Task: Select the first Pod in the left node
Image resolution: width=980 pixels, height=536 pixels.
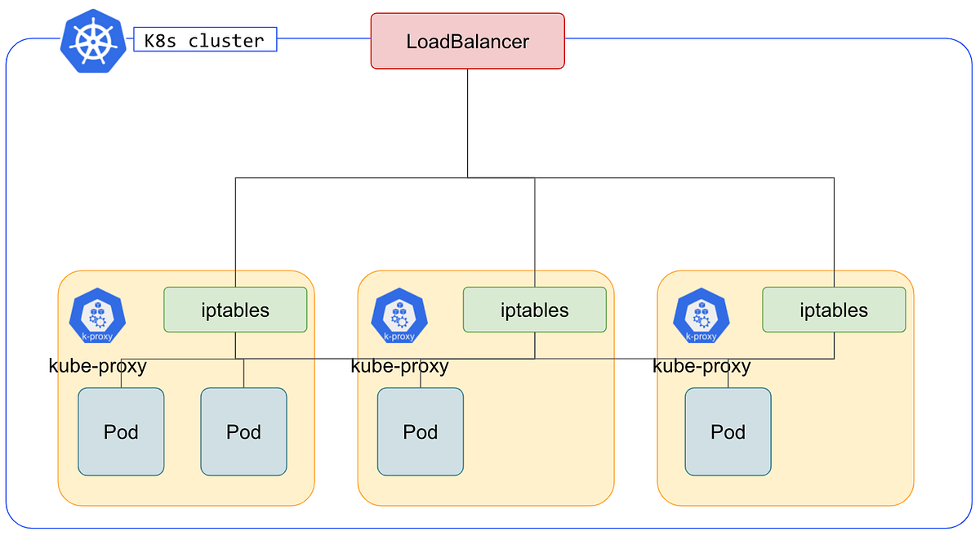Action: (121, 431)
